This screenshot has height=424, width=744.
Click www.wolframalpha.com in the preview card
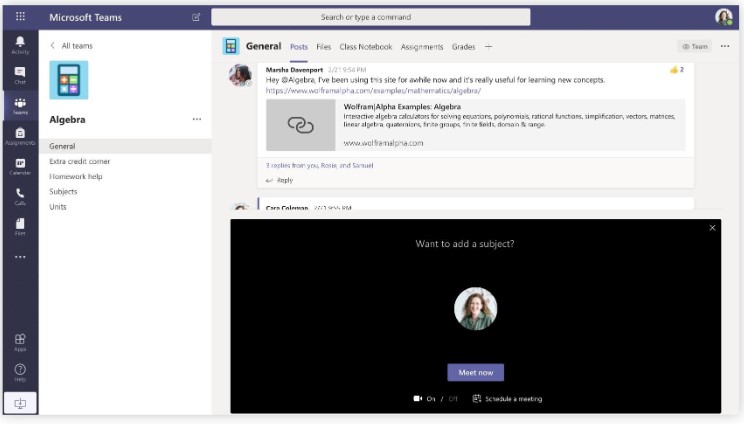pos(383,143)
